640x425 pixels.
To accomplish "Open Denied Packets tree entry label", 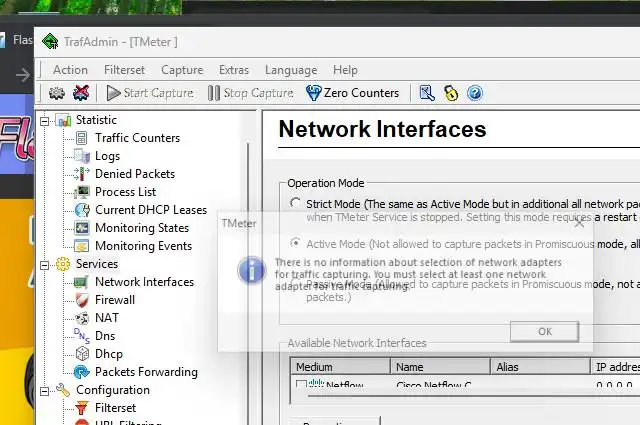I will pos(135,174).
